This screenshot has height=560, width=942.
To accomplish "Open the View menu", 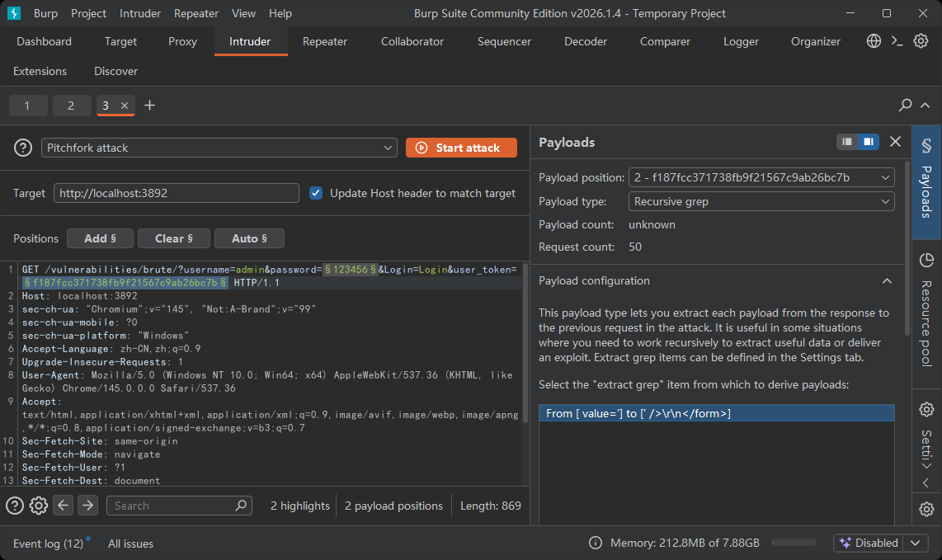I will coord(243,13).
